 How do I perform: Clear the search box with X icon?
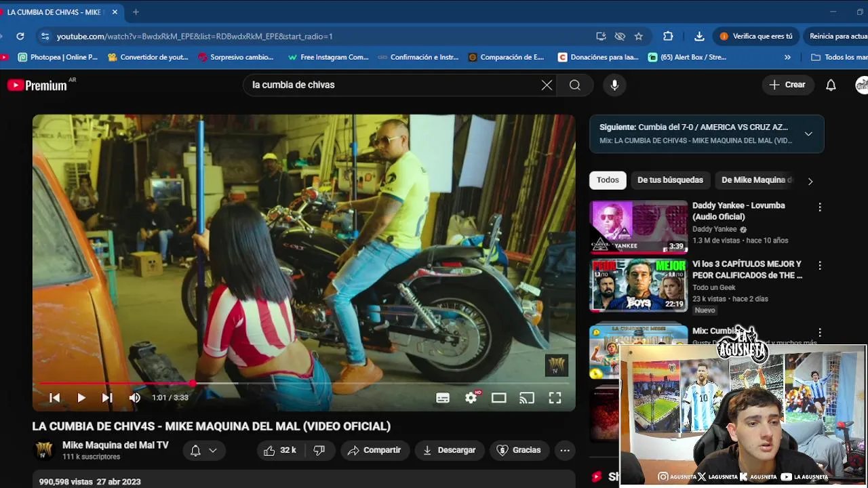click(x=547, y=85)
